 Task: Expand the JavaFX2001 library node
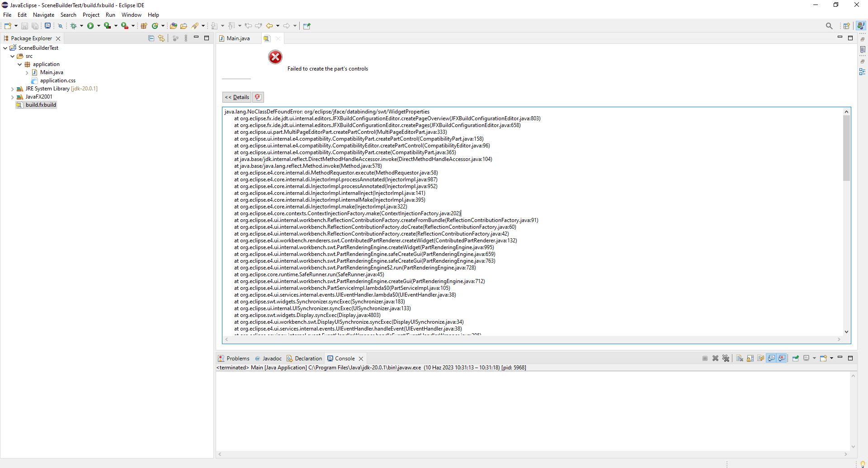12,97
